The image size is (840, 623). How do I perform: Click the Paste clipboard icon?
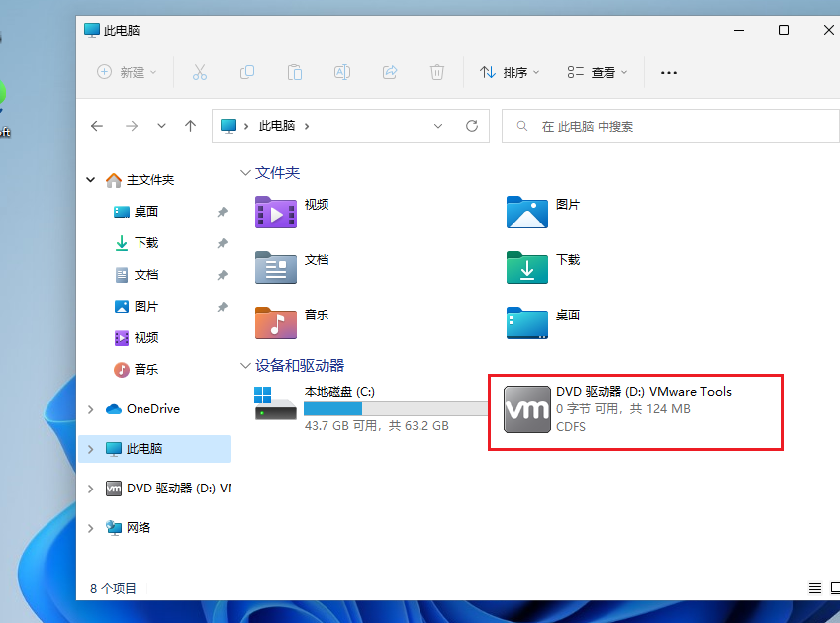pos(295,72)
